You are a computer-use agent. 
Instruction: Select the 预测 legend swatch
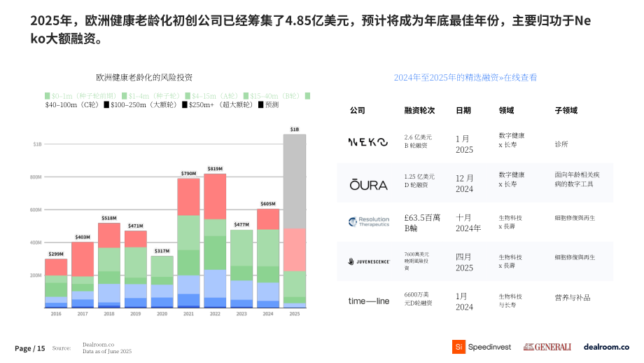point(261,105)
